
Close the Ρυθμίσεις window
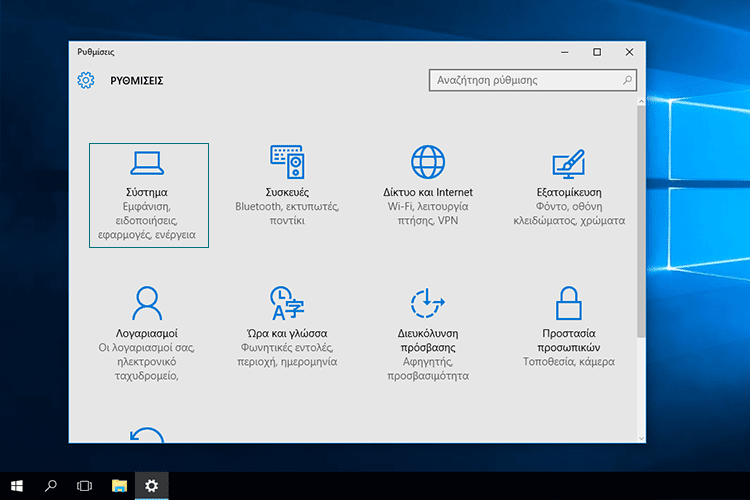pos(629,52)
